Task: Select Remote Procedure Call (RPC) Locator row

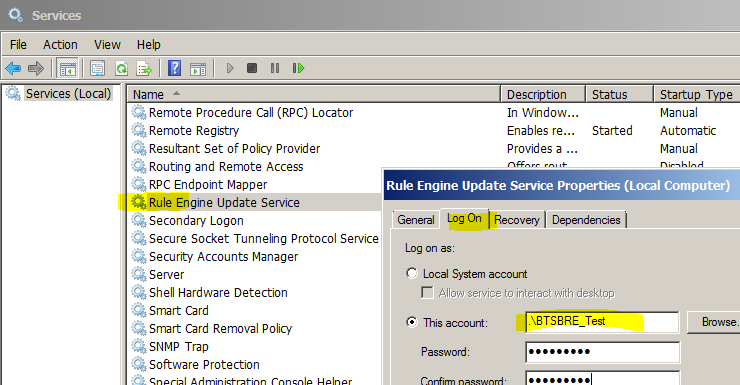Action: tap(251, 112)
